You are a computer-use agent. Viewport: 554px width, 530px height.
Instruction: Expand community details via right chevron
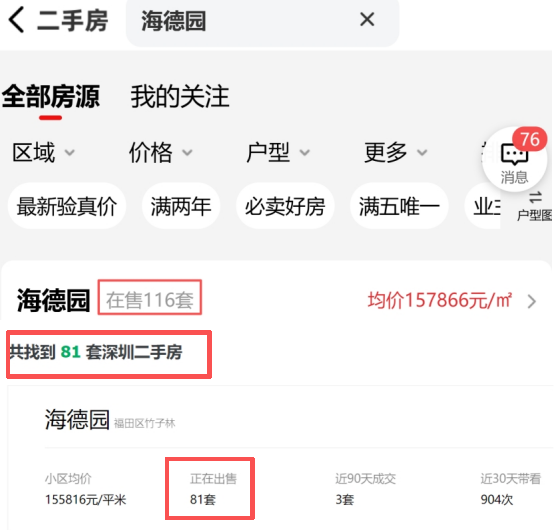click(x=532, y=301)
